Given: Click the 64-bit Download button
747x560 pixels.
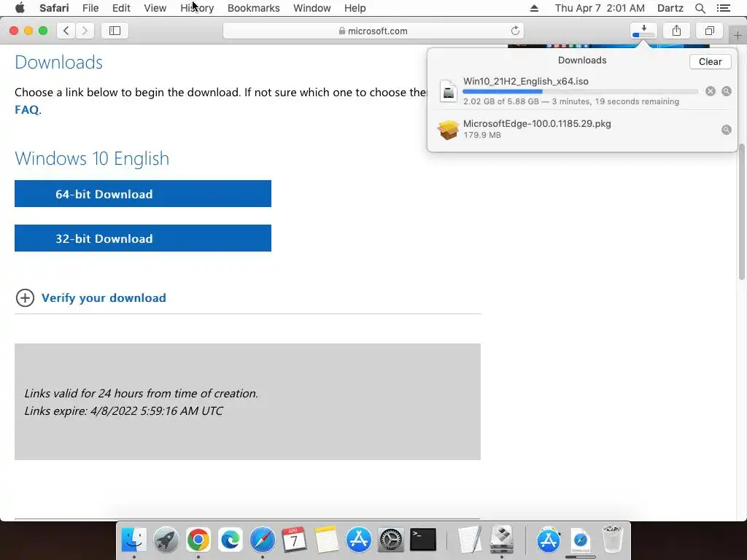Looking at the screenshot, I should tap(143, 194).
